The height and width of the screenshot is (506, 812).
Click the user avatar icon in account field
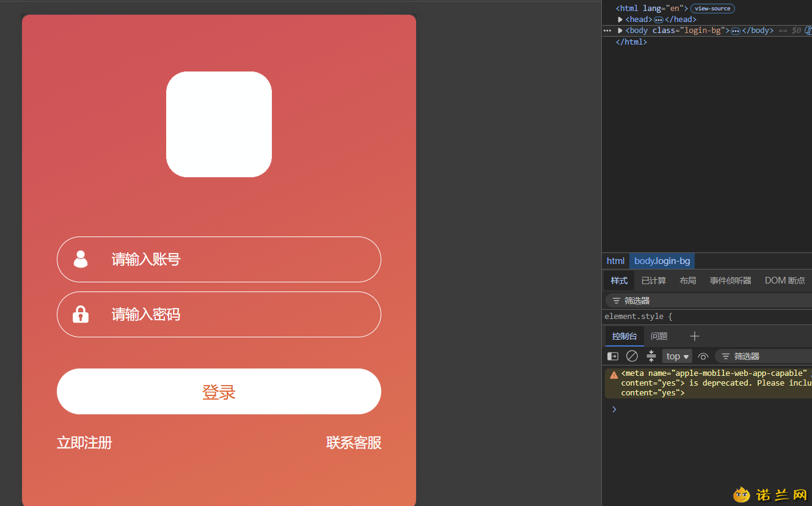(81, 259)
